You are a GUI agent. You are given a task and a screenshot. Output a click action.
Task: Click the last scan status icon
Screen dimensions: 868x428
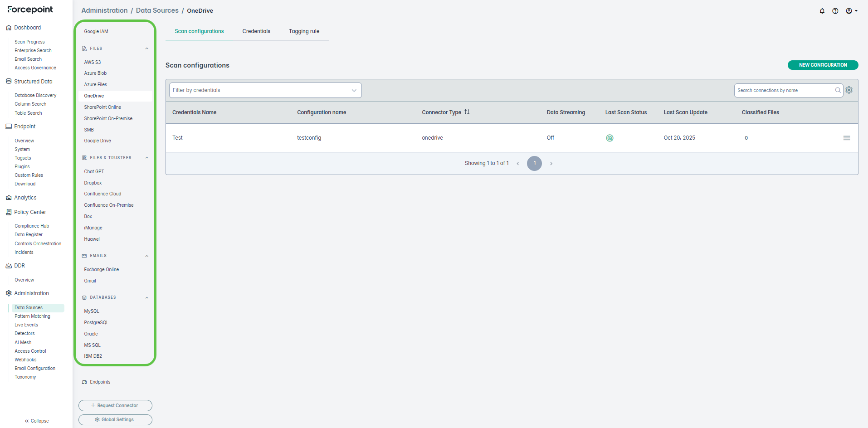coord(610,138)
